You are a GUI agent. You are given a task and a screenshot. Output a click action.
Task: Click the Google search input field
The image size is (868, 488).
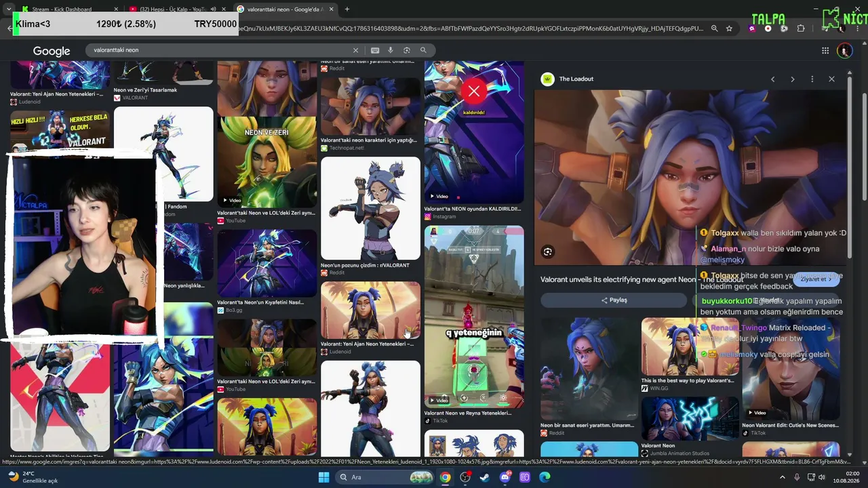point(220,50)
